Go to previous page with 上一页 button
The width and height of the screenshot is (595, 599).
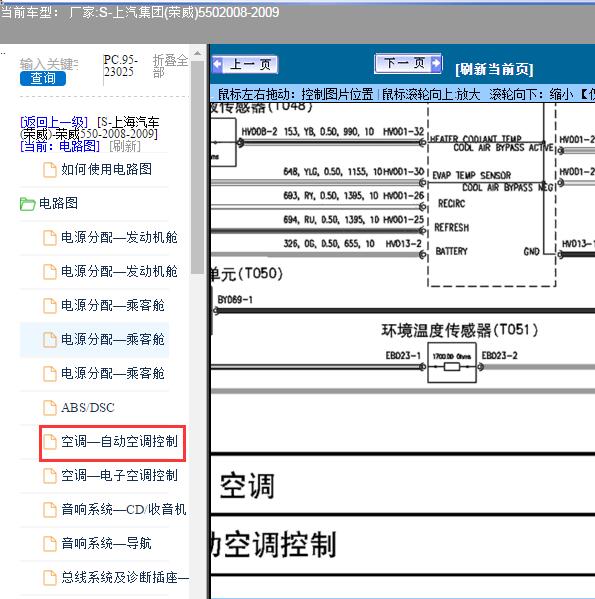(x=245, y=65)
